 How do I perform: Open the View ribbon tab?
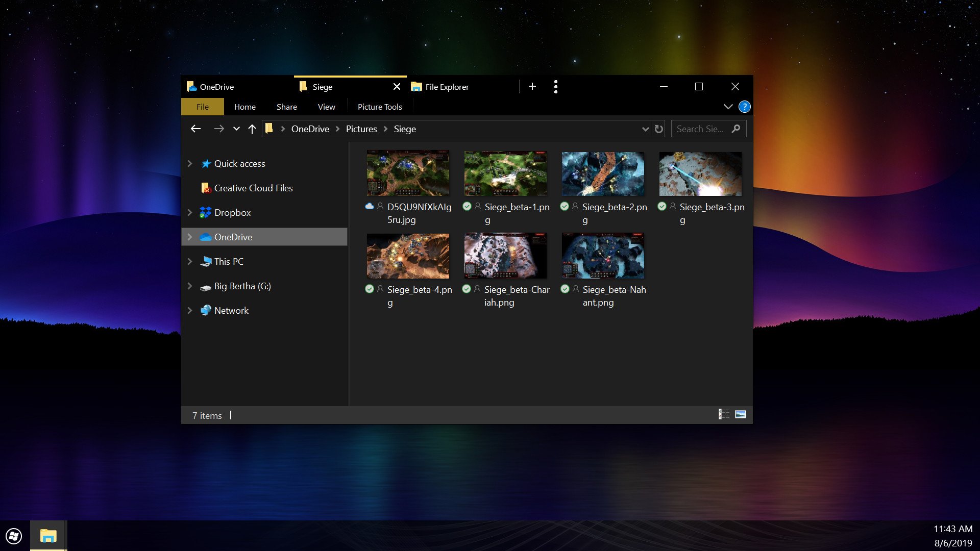click(x=327, y=107)
